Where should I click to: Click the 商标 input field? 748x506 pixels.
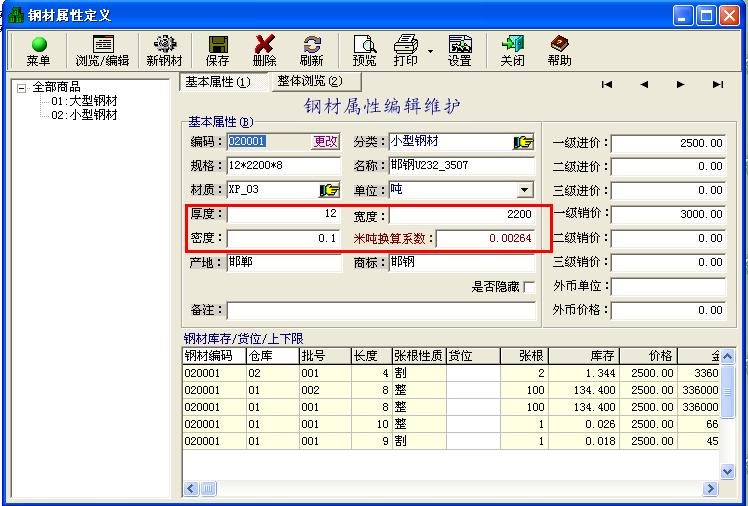(462, 262)
